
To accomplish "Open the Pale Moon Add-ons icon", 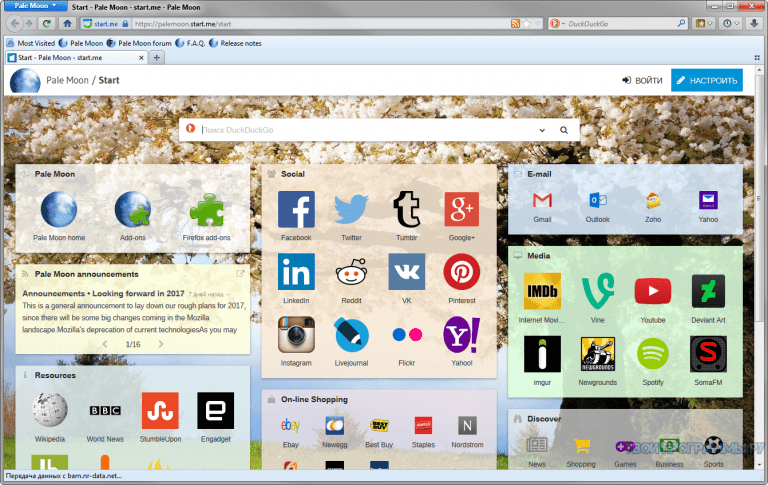I will (133, 209).
